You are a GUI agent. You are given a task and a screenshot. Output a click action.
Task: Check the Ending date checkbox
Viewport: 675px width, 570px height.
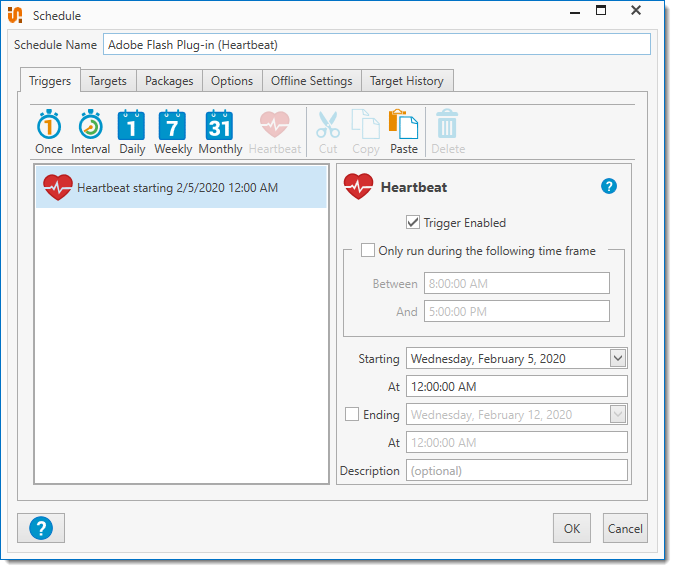pyautogui.click(x=352, y=414)
